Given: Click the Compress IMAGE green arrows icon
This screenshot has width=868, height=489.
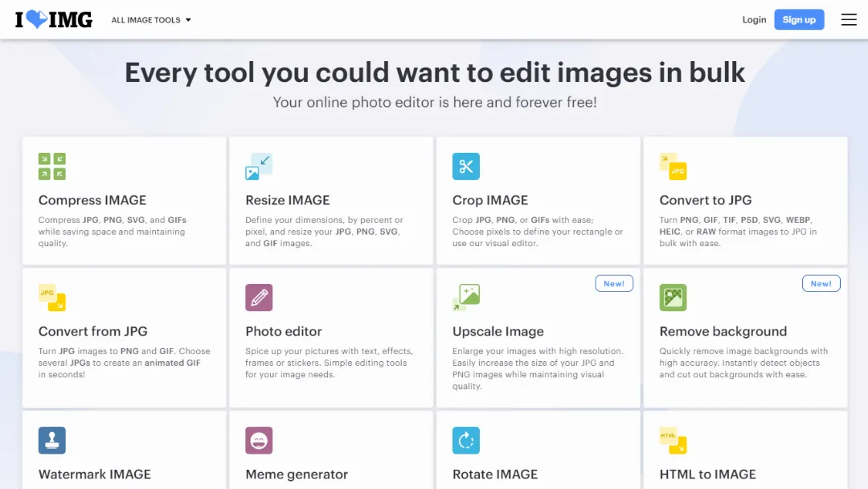Looking at the screenshot, I should 52,166.
